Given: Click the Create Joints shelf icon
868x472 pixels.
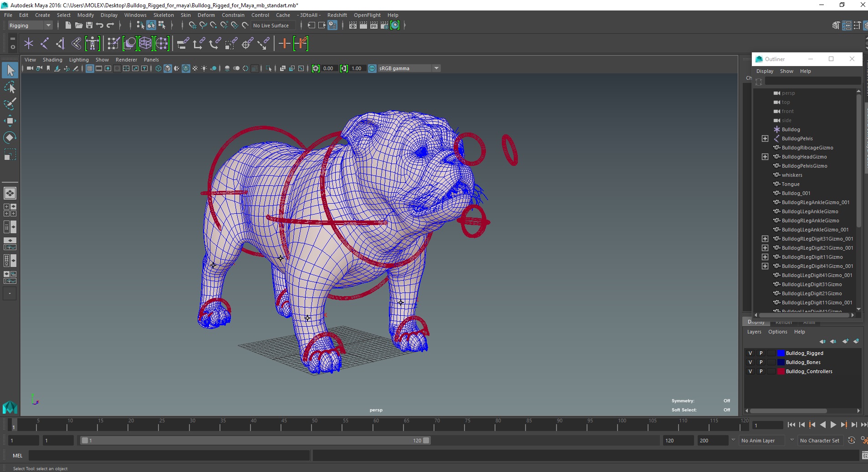Looking at the screenshot, I should (x=45, y=44).
